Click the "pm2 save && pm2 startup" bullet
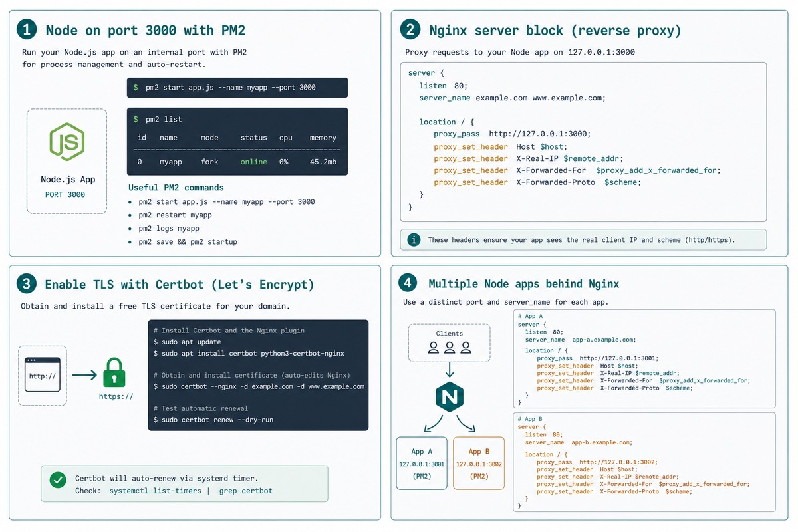798x532 pixels. click(188, 241)
